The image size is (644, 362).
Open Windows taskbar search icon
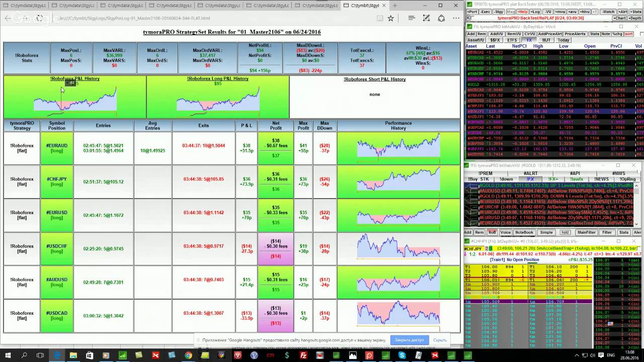24,355
